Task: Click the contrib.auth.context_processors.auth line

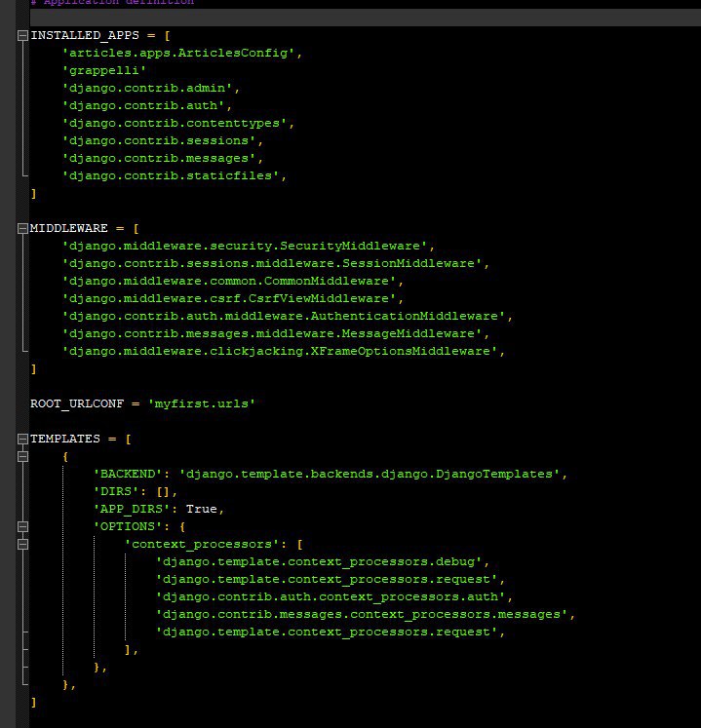Action: pos(334,596)
